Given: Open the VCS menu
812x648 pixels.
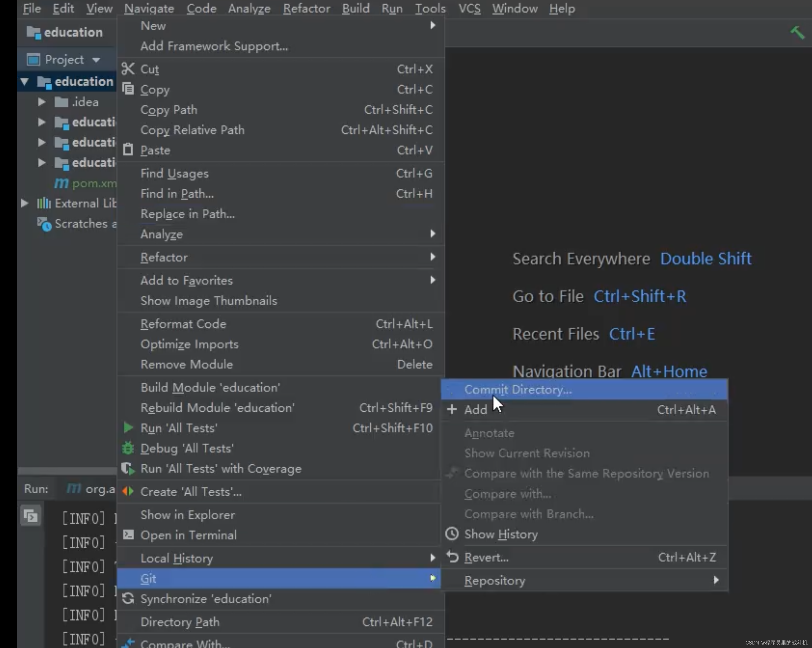Looking at the screenshot, I should [x=469, y=8].
